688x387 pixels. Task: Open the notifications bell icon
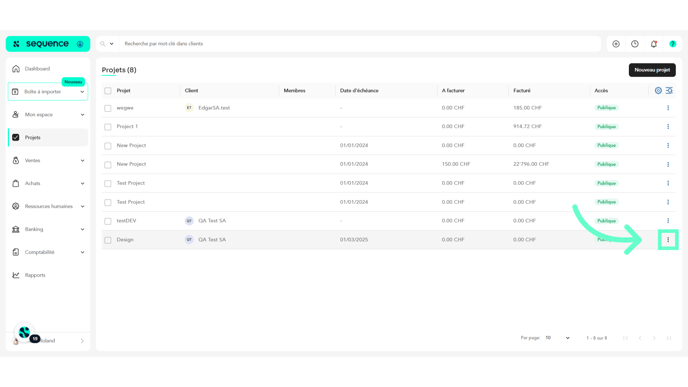pyautogui.click(x=654, y=44)
